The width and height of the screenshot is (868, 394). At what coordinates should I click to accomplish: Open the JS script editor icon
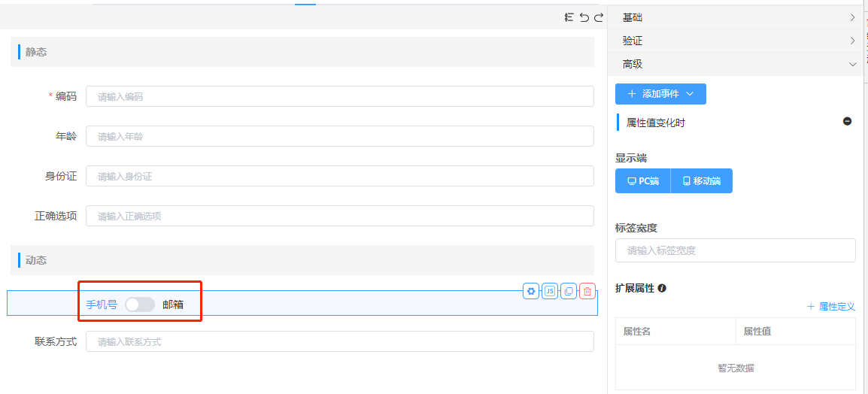[x=550, y=291]
